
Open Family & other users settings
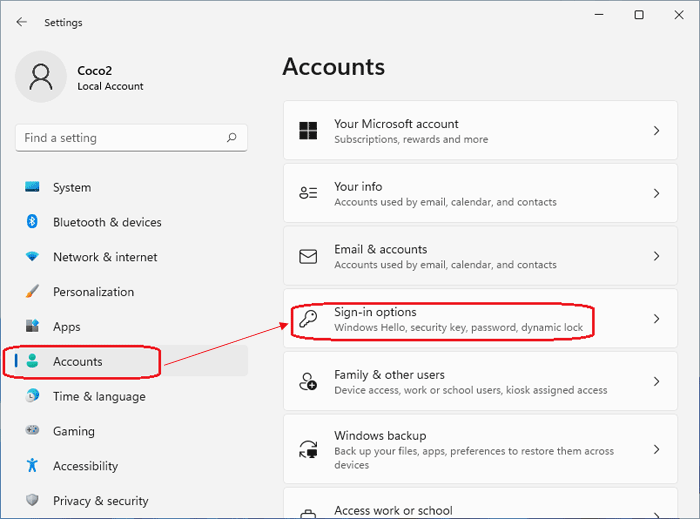tap(480, 382)
